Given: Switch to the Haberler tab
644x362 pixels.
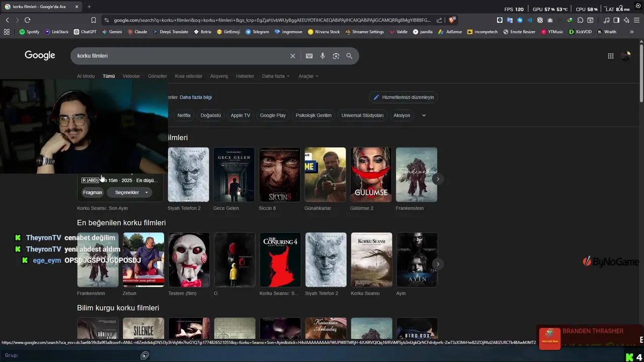Looking at the screenshot, I should [245, 76].
